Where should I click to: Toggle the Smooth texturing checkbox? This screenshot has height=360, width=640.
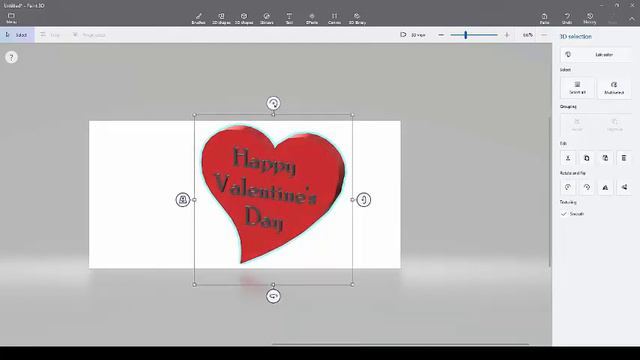[564, 214]
